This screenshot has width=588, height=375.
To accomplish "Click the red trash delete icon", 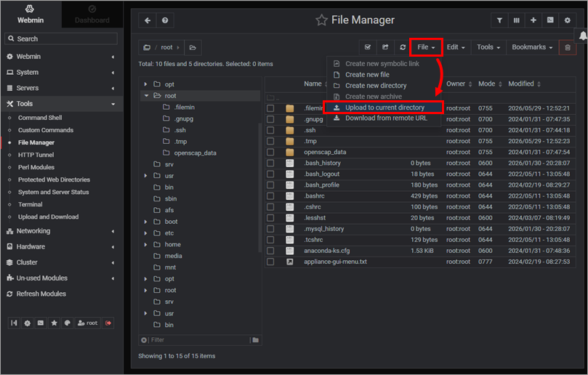I will click(x=568, y=48).
